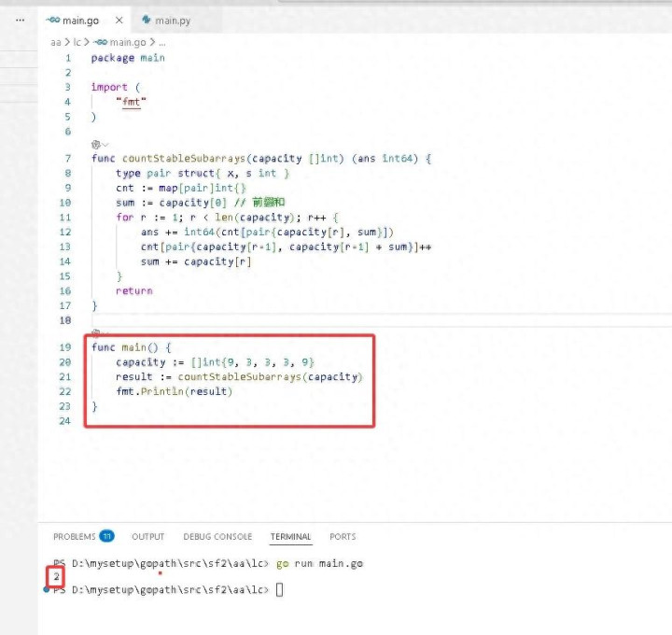Place cursor on 'package main' line
The height and width of the screenshot is (635, 672).
click(x=128, y=58)
